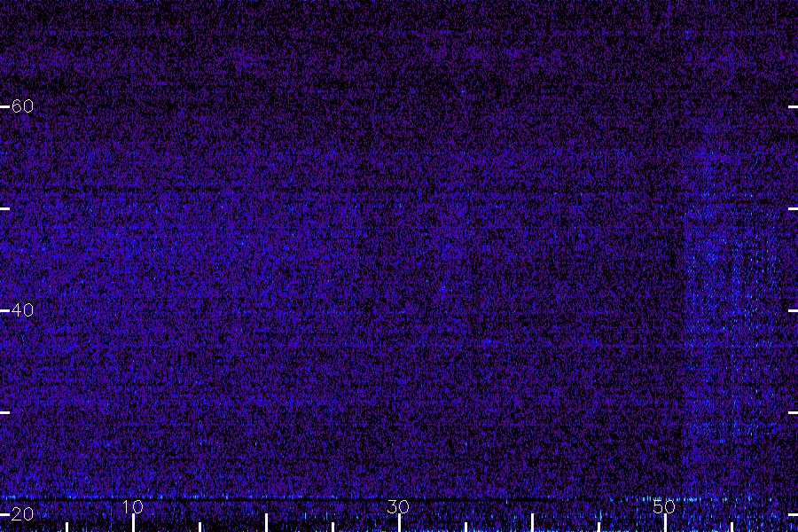
Task: Click the "20" label on vertical axis
Action: [x=22, y=514]
